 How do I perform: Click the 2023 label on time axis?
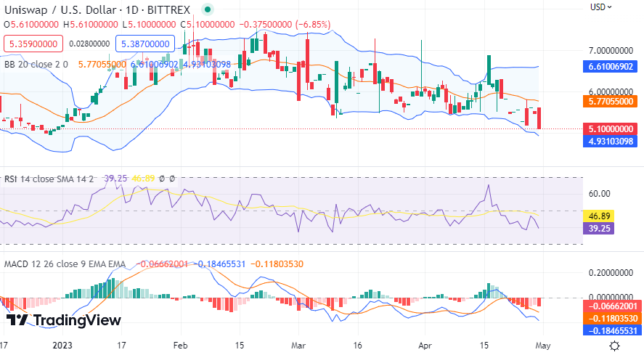[62, 346]
